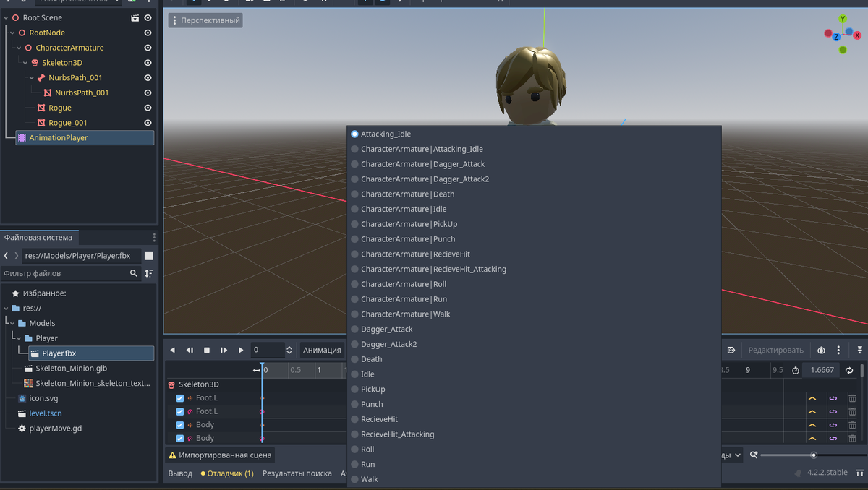Open the Отладчик (1) panel
The image size is (868, 490).
[x=227, y=473]
